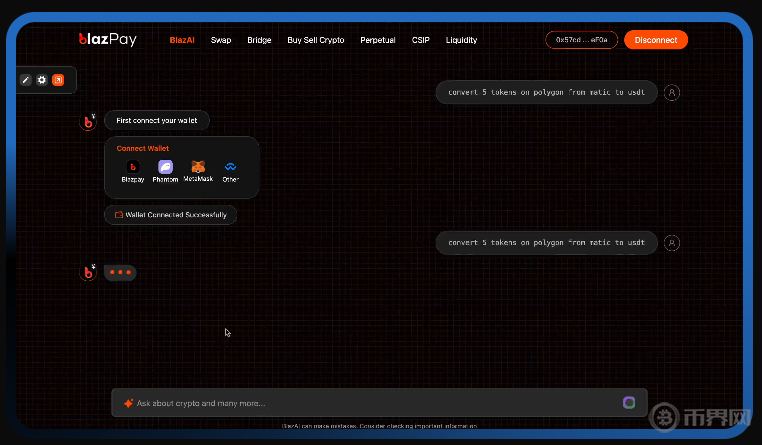Open the BlazAI tab

(x=182, y=40)
